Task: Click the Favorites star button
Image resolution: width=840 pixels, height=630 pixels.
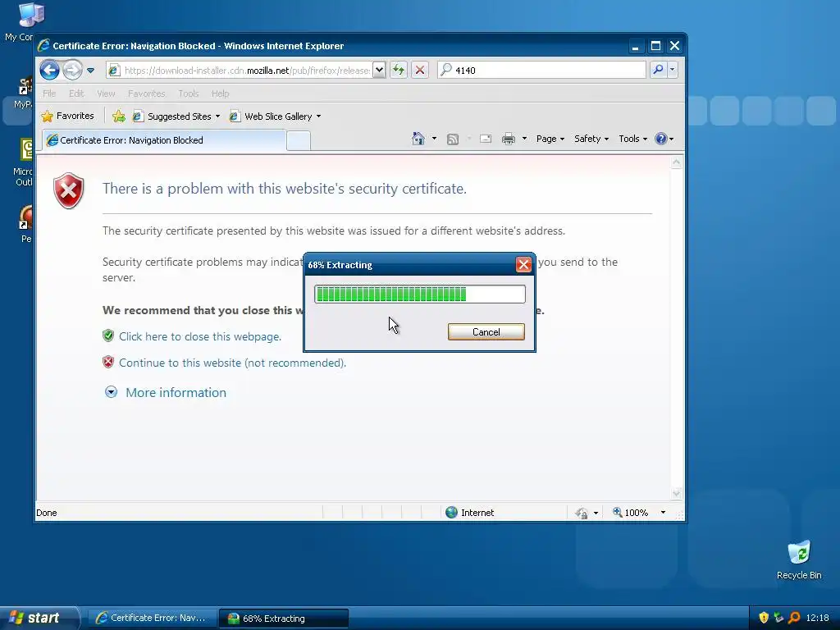Action: 68,116
